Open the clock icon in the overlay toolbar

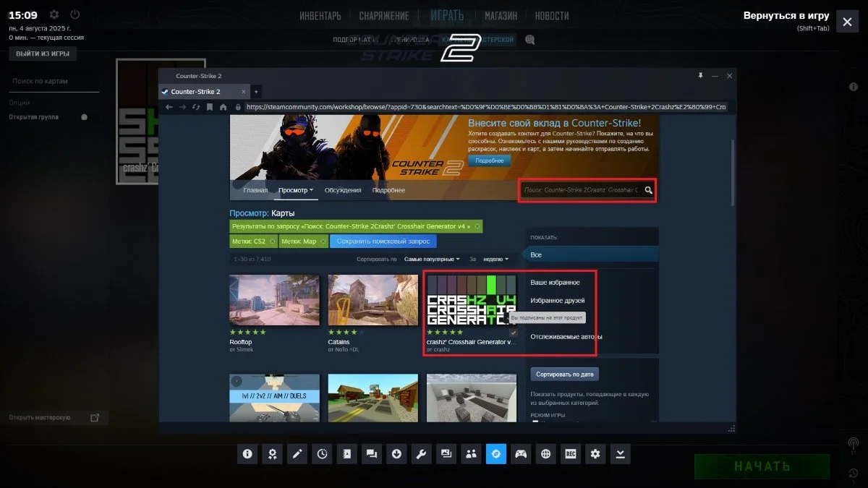322,453
